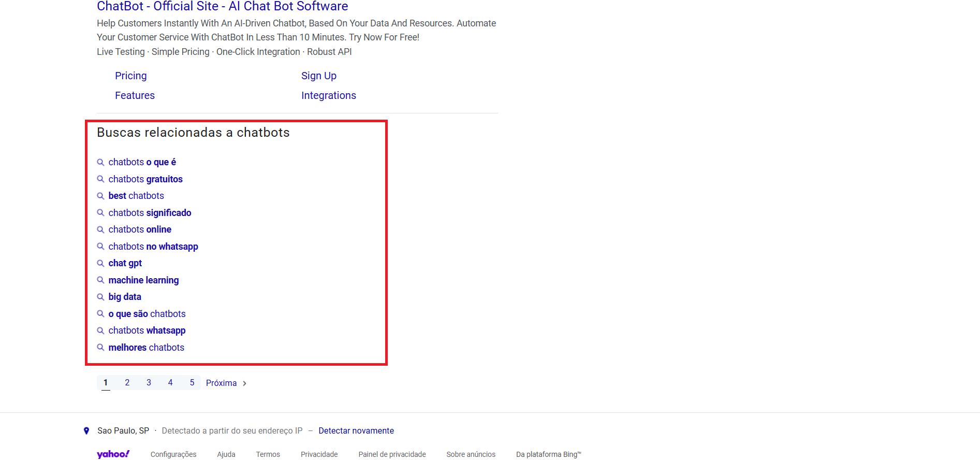Open the ChatBot Official Site ad headline
The width and height of the screenshot is (980, 460).
222,6
